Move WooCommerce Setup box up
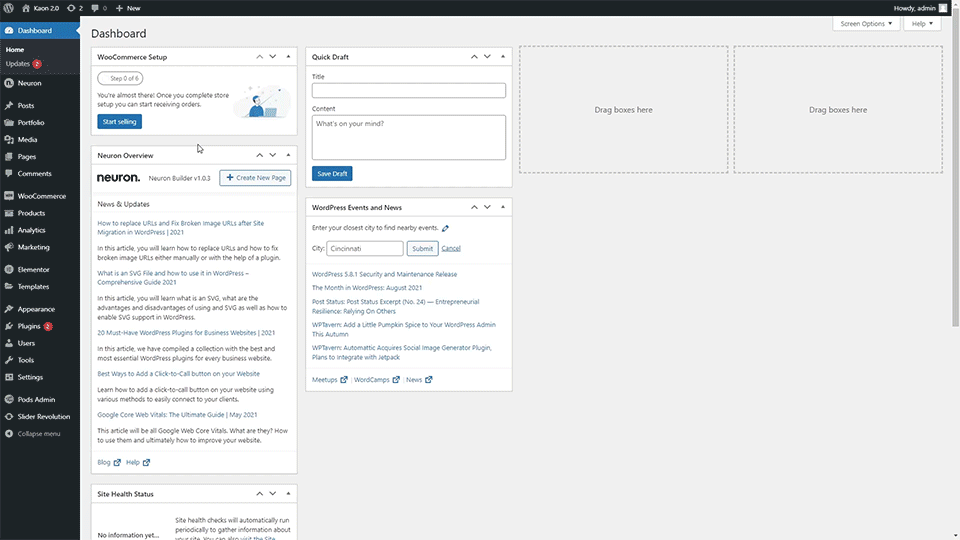Screen dimensions: 960x540 point(260,57)
